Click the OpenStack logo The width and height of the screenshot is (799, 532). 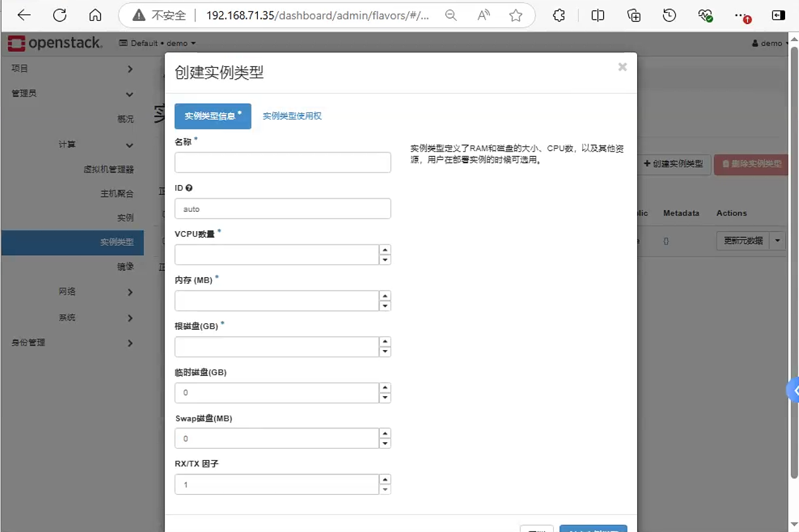(x=54, y=43)
